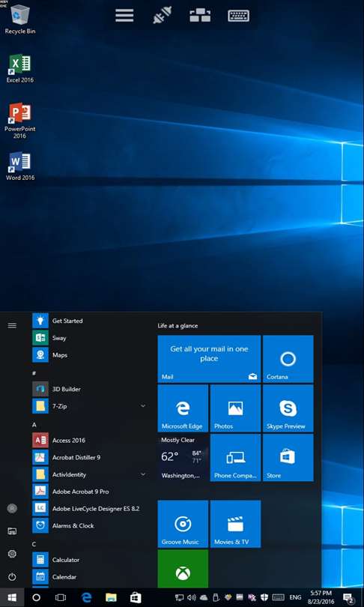Click the A letter header in app list

pos(34,425)
